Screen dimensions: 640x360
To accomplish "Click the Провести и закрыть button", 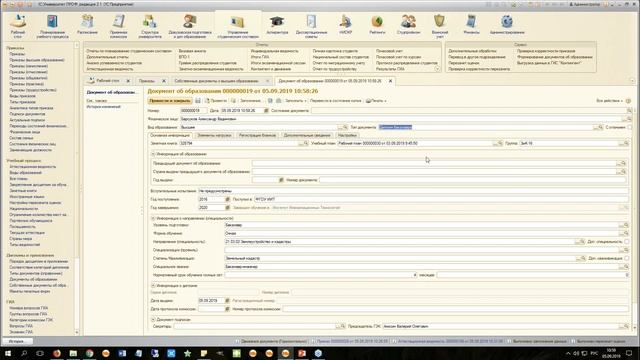I will [x=169, y=100].
